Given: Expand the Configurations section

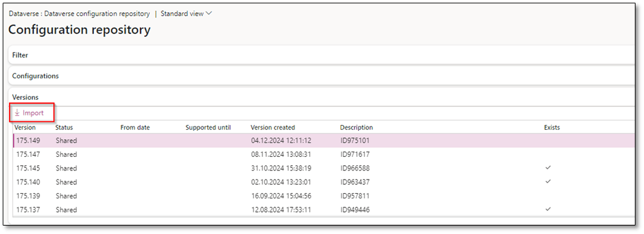Looking at the screenshot, I should pos(322,76).
